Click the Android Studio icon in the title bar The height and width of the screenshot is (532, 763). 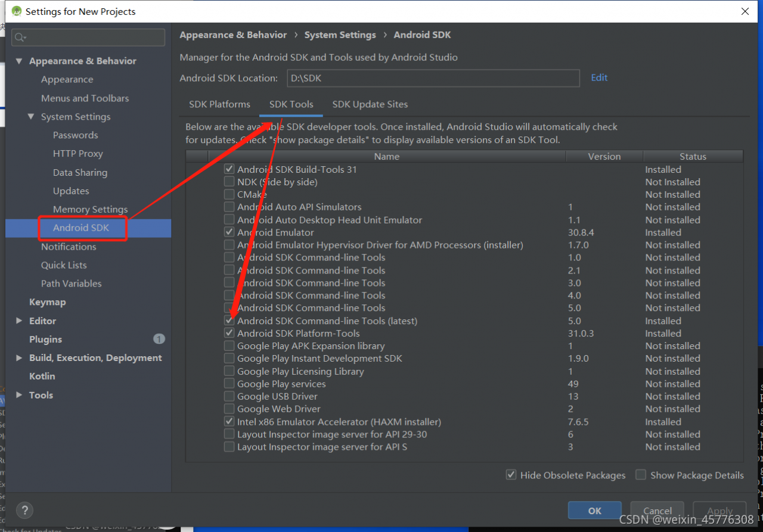coord(17,11)
